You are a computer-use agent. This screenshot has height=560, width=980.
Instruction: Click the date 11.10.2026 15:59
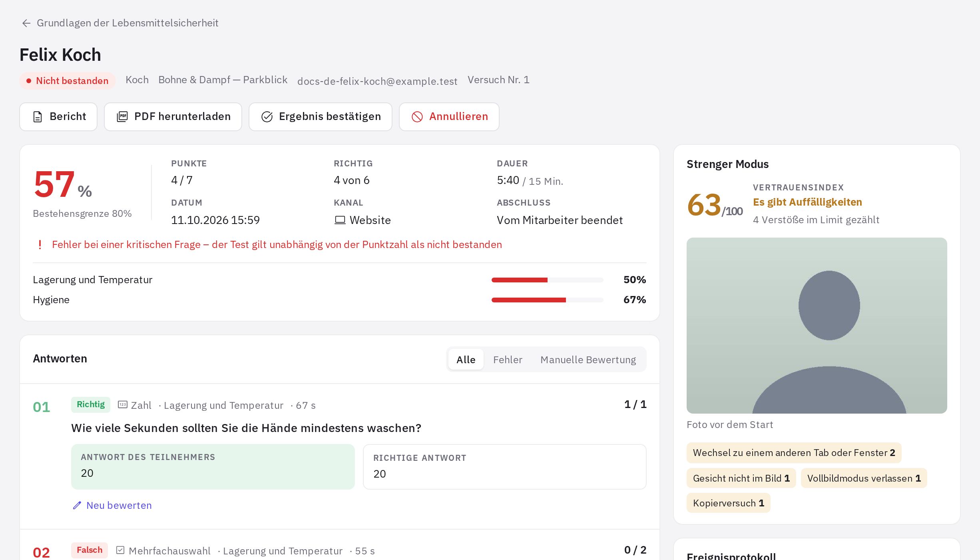[215, 220]
